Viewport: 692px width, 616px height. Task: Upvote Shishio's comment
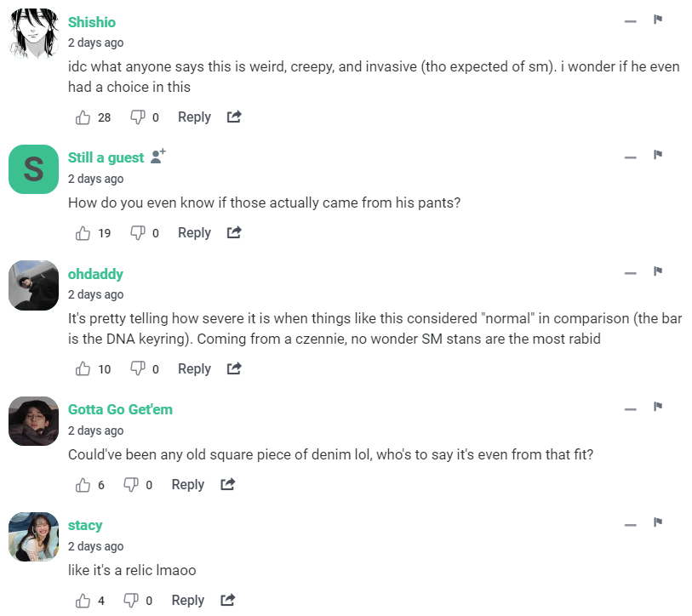pyautogui.click(x=83, y=117)
